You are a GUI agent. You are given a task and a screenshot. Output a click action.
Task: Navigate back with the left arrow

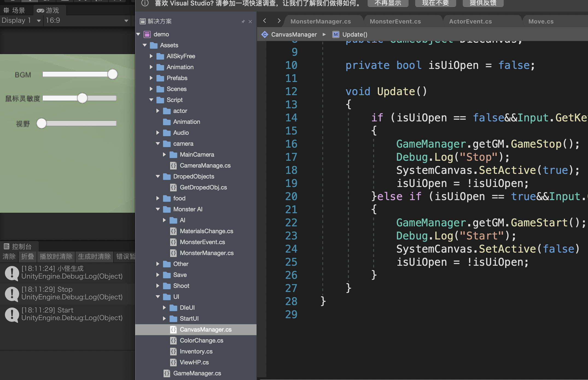pyautogui.click(x=264, y=21)
